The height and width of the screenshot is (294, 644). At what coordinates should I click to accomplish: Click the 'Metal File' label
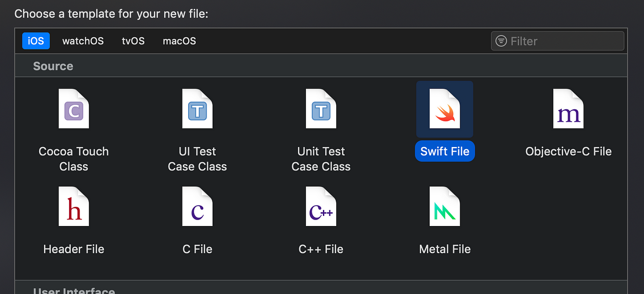445,249
